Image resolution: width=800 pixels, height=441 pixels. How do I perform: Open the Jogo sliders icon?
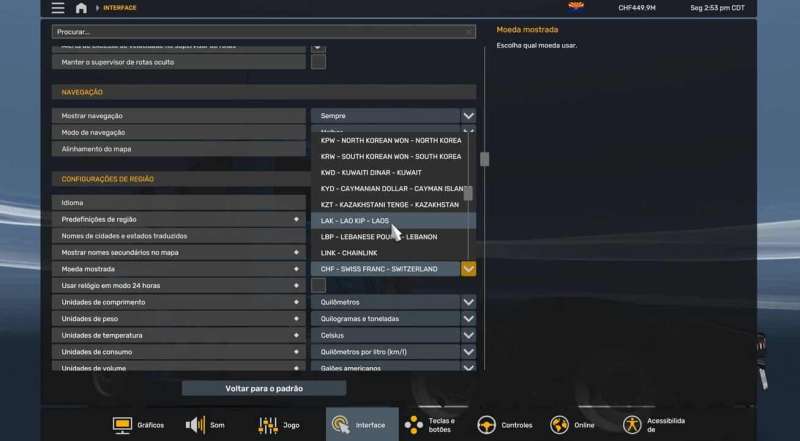coord(268,425)
